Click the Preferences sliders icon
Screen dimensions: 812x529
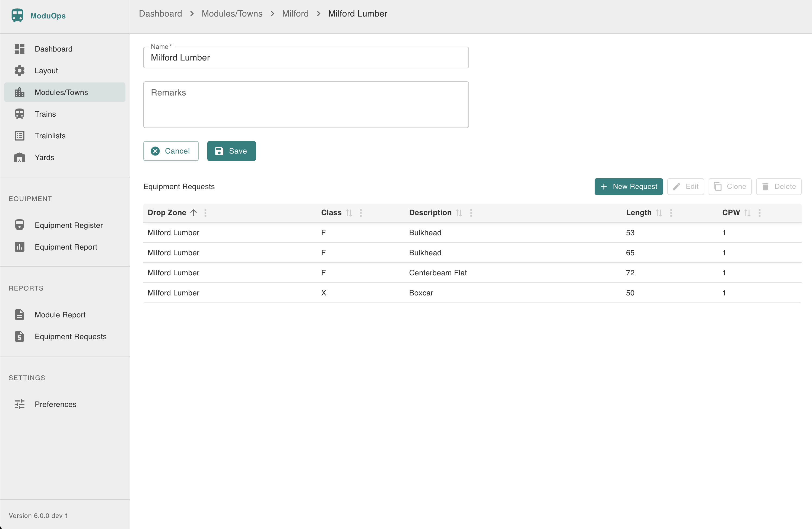click(x=20, y=404)
